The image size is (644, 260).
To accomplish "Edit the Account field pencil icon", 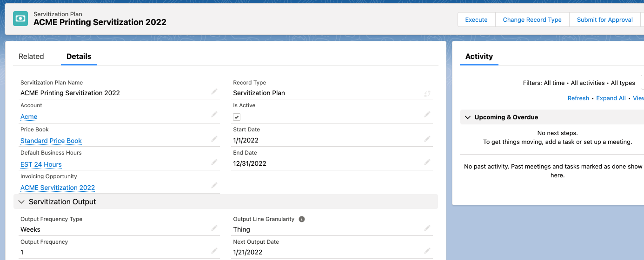I will (x=214, y=114).
